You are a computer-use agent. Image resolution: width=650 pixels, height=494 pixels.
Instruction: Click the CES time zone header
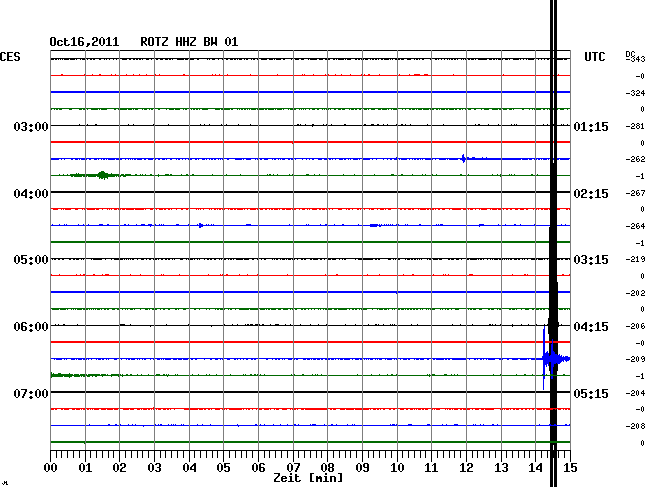10,57
